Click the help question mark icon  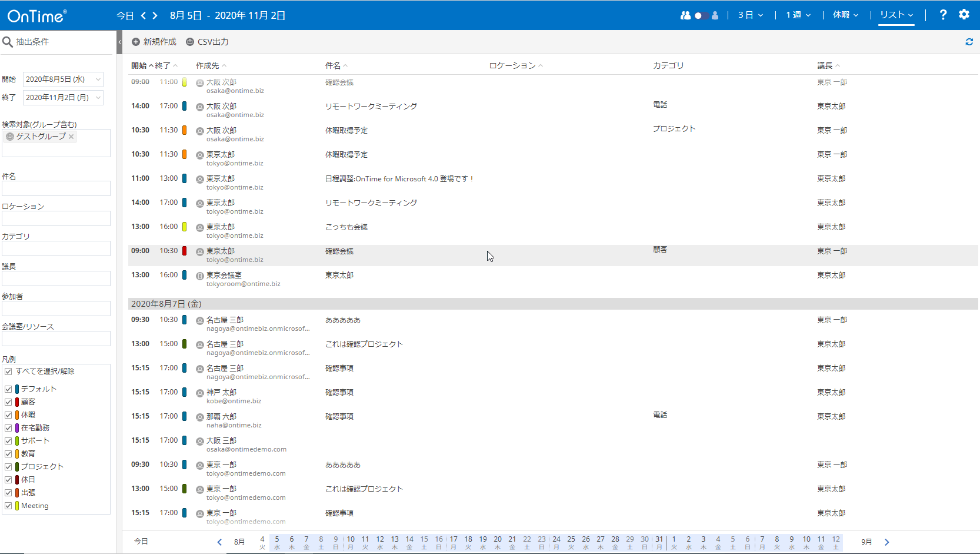(x=943, y=15)
